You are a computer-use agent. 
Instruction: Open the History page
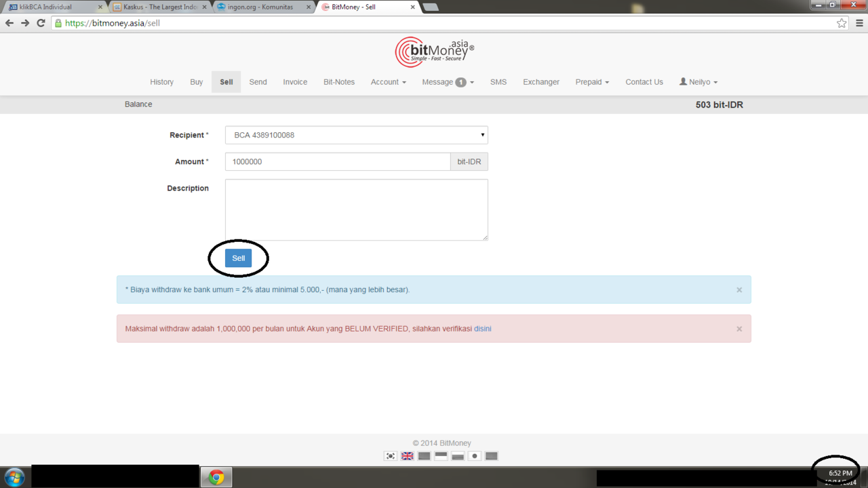point(161,82)
